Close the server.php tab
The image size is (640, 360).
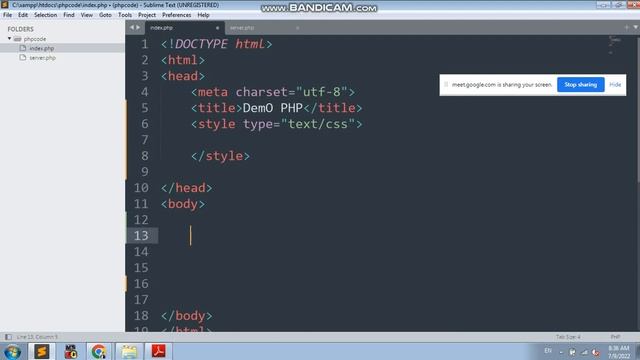[x=298, y=28]
